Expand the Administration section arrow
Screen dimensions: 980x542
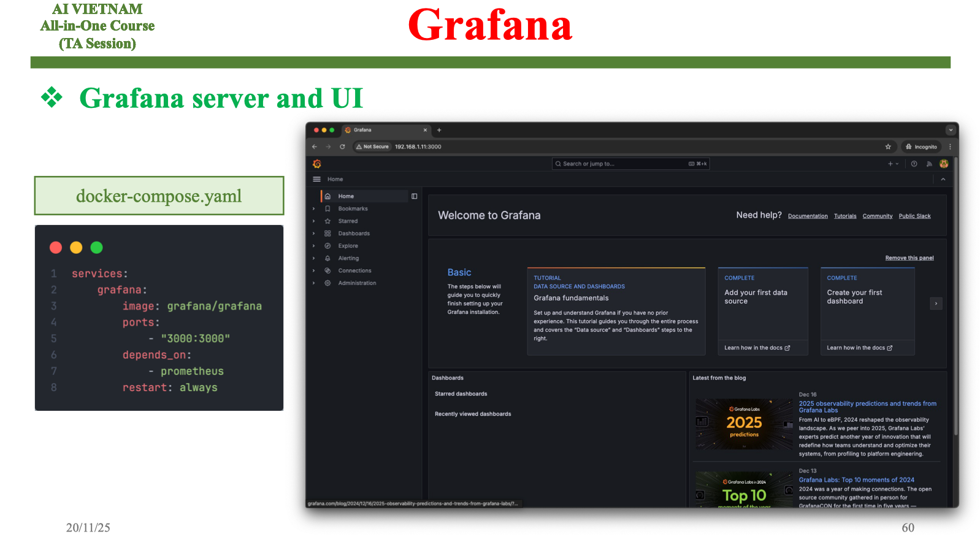(x=313, y=283)
